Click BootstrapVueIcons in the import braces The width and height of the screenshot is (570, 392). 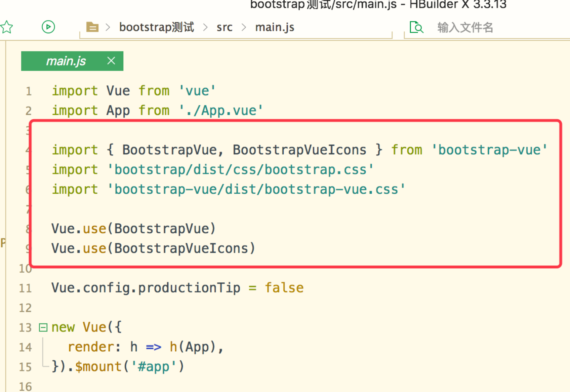pyautogui.click(x=299, y=150)
